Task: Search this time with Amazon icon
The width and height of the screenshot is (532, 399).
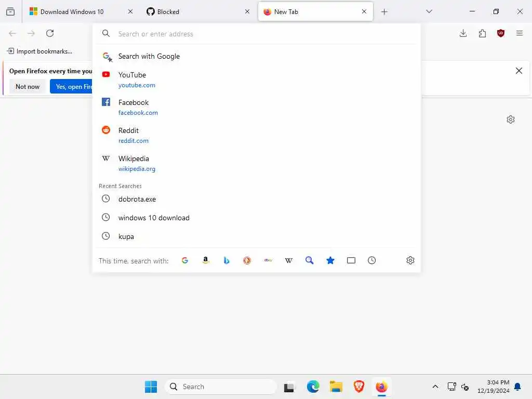Action: [206, 260]
